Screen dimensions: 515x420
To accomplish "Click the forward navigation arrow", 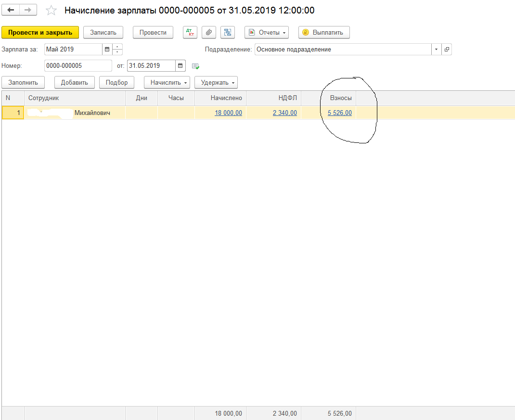I will 28,10.
